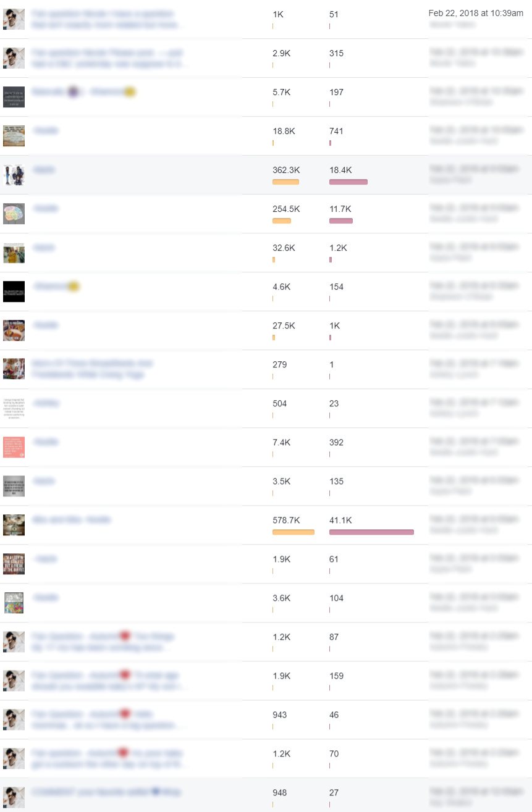Image resolution: width=532 pixels, height=812 pixels.
Task: Click the 741 engagement count
Action: click(336, 131)
